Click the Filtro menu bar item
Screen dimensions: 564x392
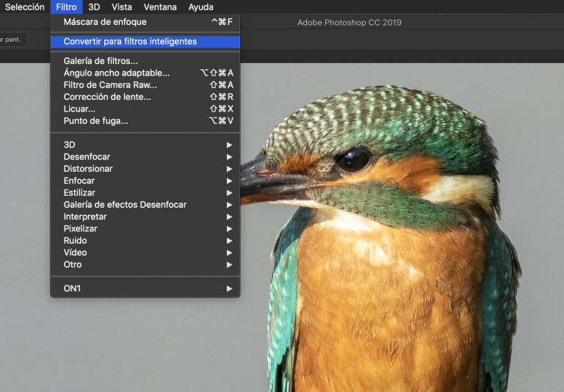tap(67, 7)
